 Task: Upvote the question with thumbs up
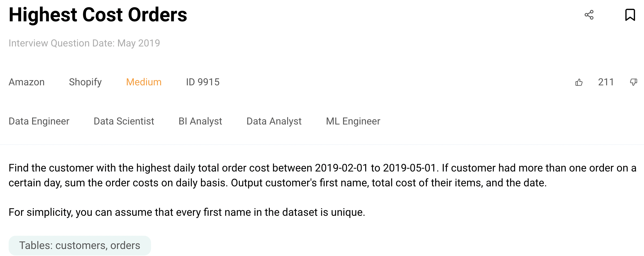579,82
